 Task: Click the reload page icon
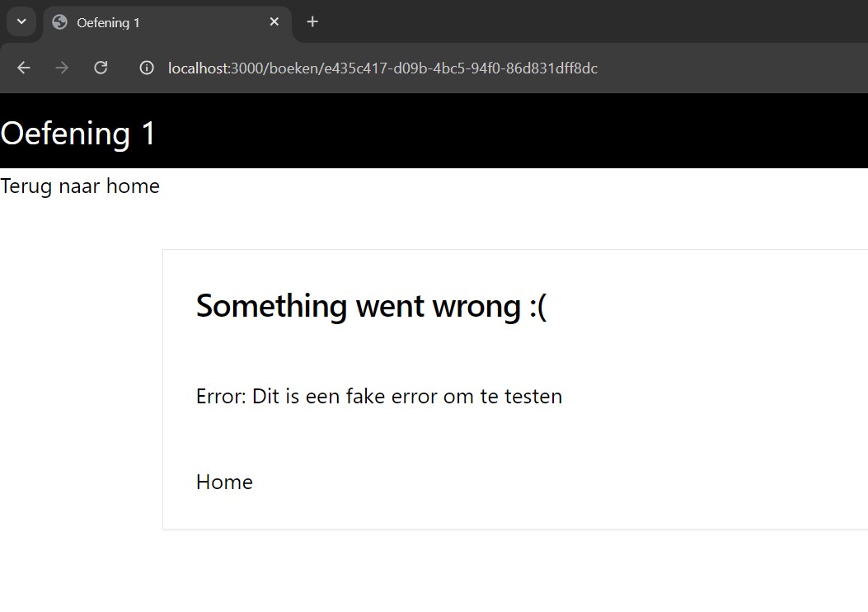101,68
